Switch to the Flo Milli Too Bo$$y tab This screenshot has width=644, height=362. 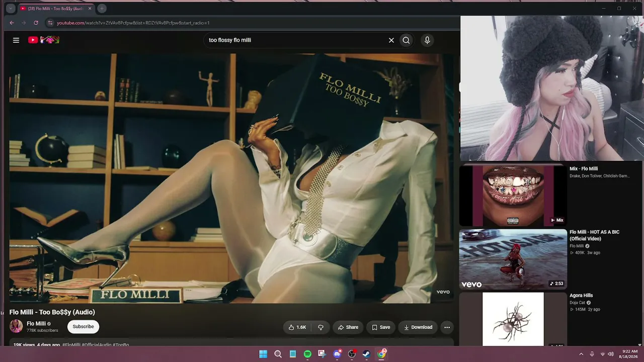(x=55, y=9)
